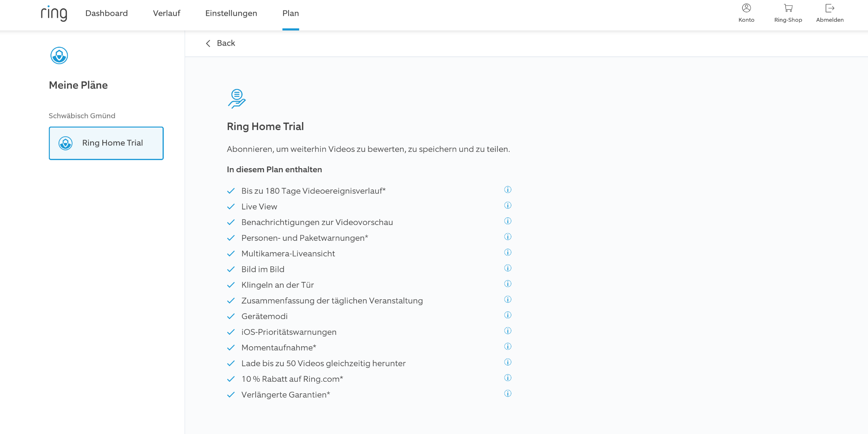868x434 pixels.
Task: Click the Abmelden logout icon
Action: [x=830, y=8]
